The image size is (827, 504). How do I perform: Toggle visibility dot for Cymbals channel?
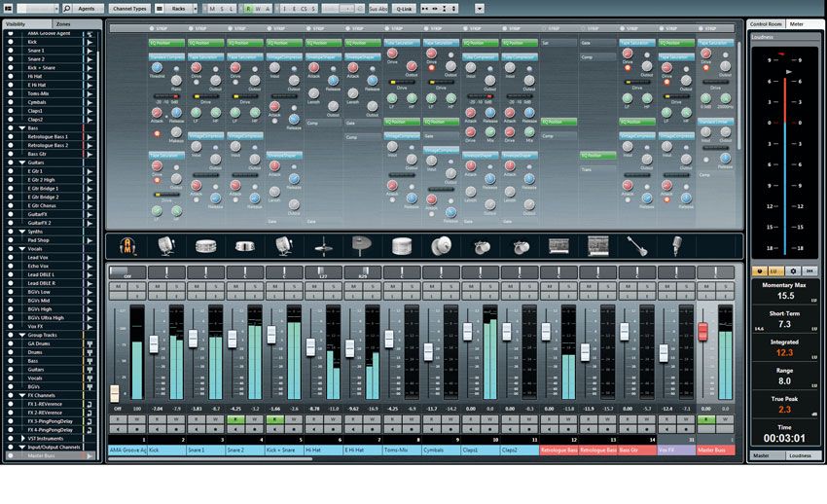(x=10, y=102)
